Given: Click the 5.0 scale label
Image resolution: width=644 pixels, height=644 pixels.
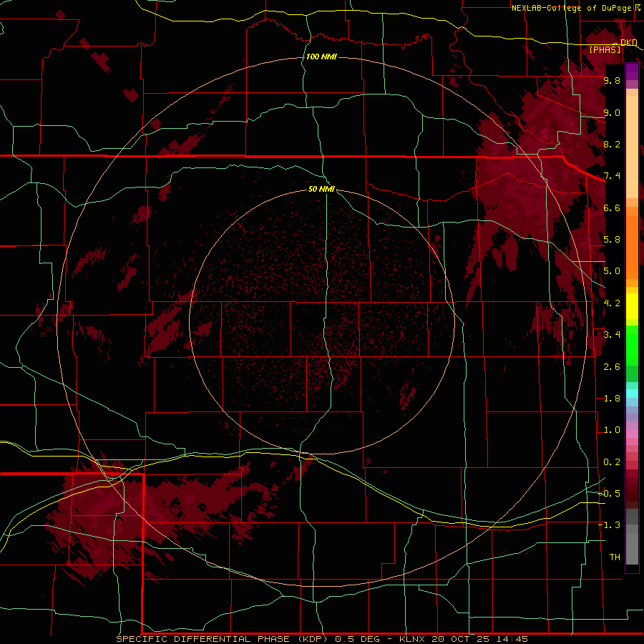Looking at the screenshot, I should pyautogui.click(x=612, y=271).
